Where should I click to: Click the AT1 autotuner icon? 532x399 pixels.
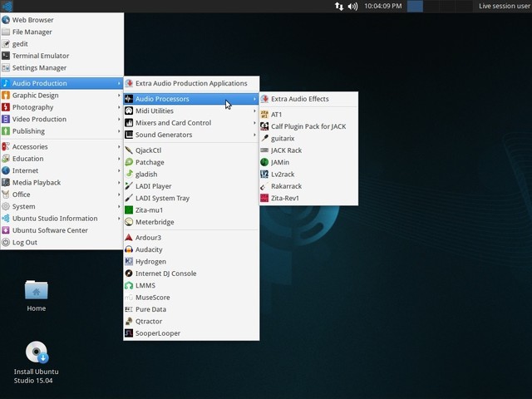[x=264, y=115]
